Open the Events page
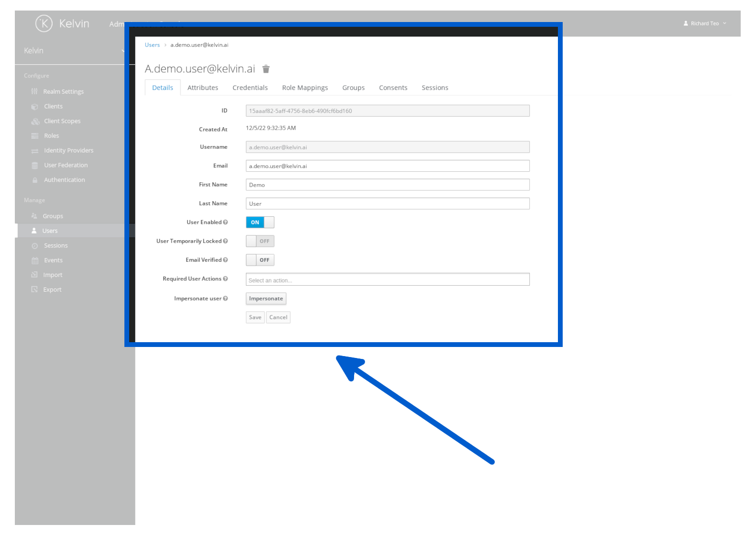Screen dimensions: 756x536 pyautogui.click(x=53, y=260)
